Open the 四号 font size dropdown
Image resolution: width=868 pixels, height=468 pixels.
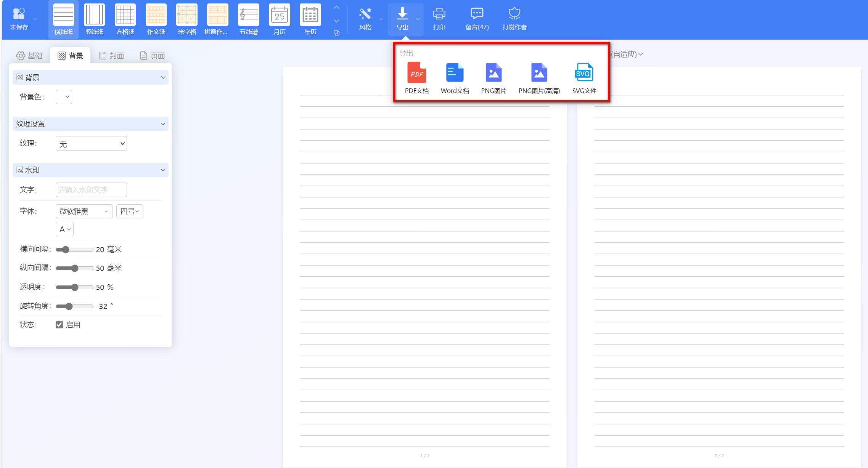[130, 211]
